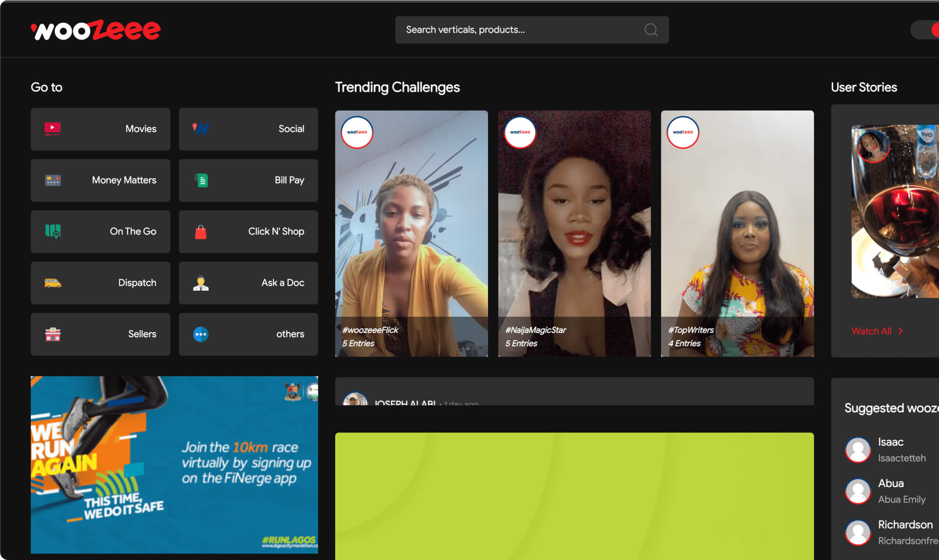Click the #TopWriters hashtag label

(x=691, y=330)
